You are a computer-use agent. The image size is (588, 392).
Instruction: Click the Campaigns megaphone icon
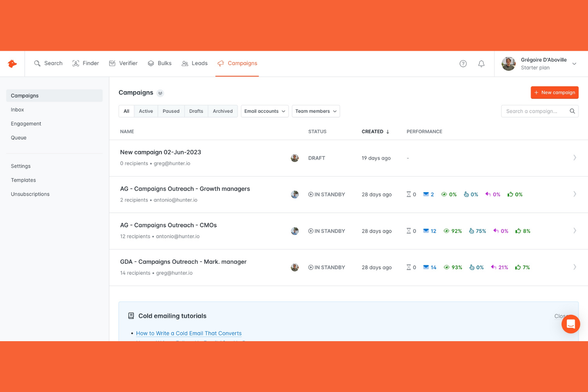pos(220,63)
